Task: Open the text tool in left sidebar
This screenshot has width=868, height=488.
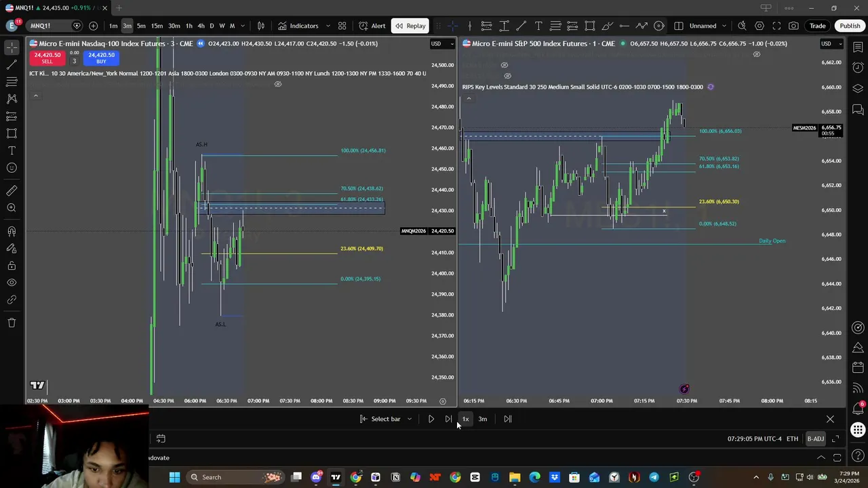Action: [x=12, y=150]
